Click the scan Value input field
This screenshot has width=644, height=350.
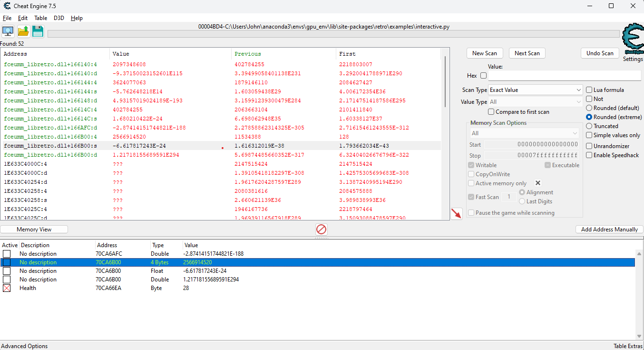coord(564,76)
